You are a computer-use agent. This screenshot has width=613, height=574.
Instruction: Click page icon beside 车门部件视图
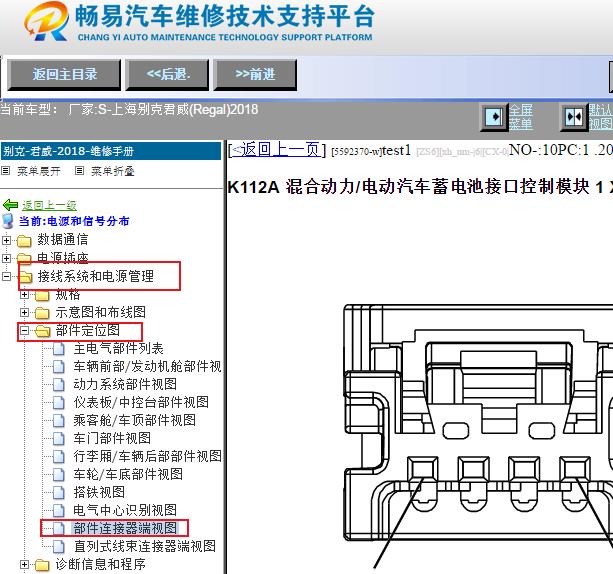[x=59, y=439]
